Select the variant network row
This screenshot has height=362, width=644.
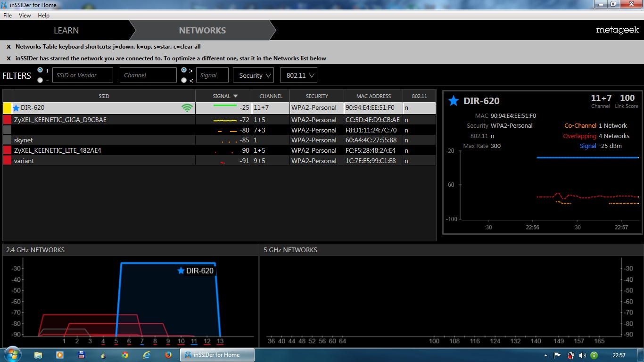tap(219, 161)
